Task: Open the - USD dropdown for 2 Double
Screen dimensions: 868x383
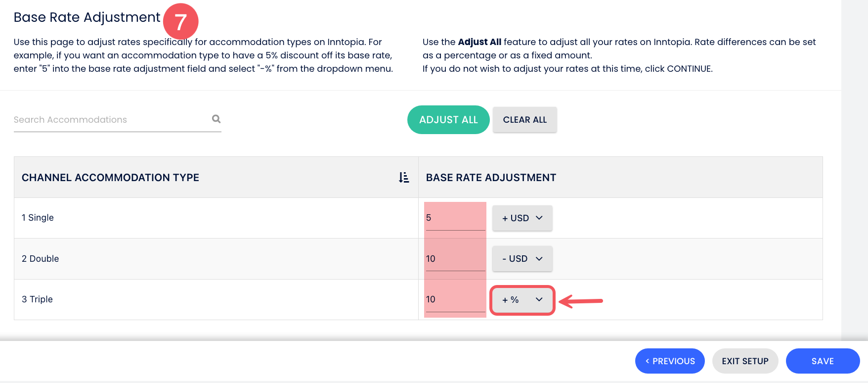Action: pyautogui.click(x=522, y=259)
